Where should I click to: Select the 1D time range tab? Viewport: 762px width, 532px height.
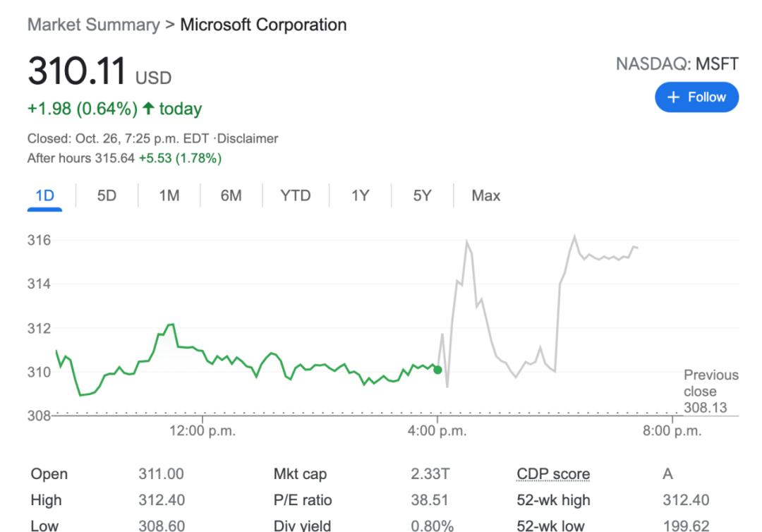(44, 195)
